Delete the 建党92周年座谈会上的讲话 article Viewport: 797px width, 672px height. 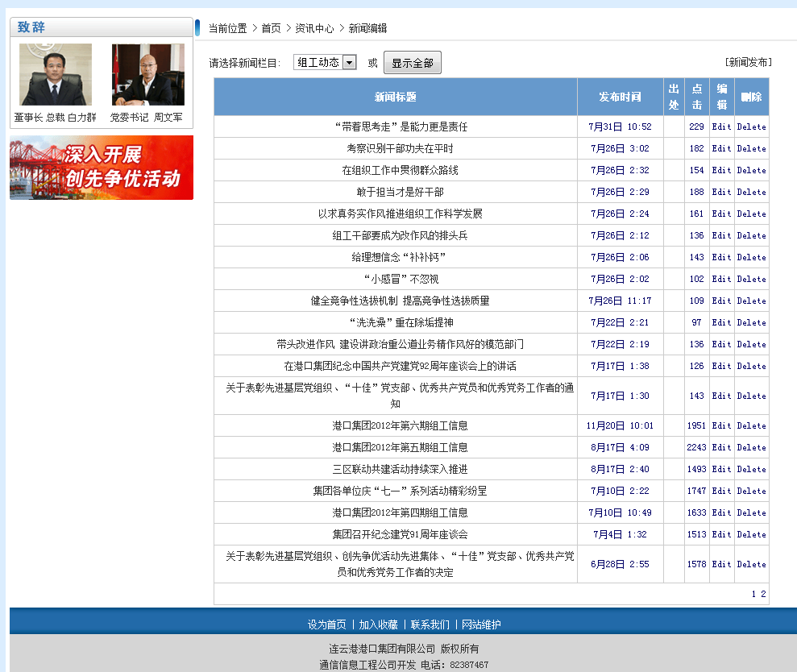751,366
